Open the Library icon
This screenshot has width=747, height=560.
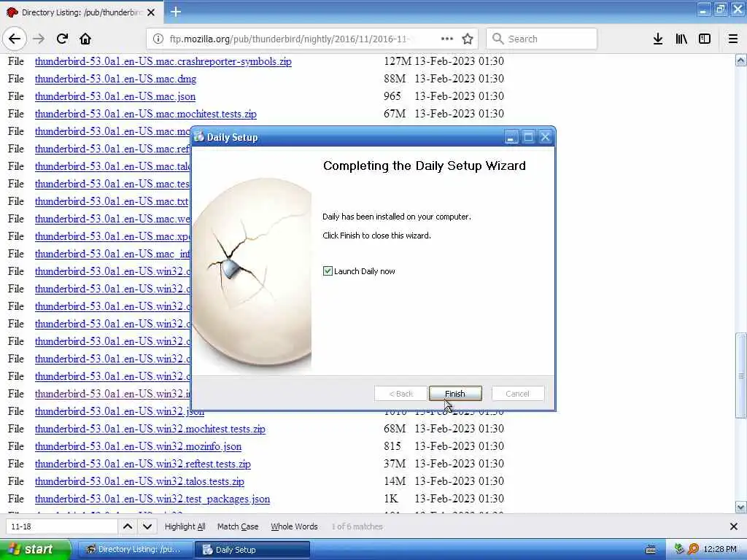[681, 39]
